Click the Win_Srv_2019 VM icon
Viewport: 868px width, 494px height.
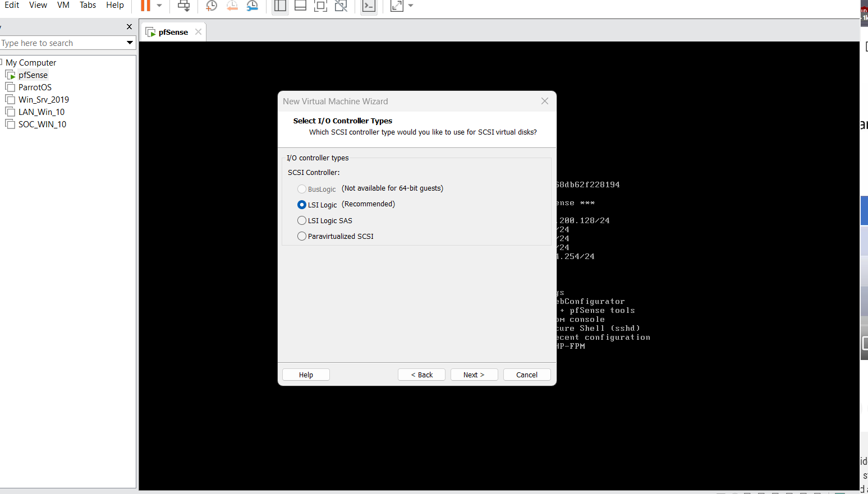(x=10, y=99)
